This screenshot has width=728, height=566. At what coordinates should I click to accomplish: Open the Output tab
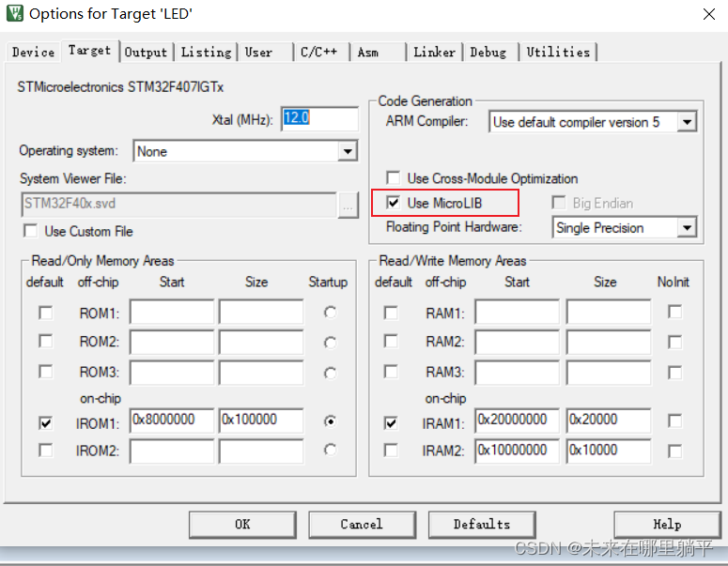(146, 52)
